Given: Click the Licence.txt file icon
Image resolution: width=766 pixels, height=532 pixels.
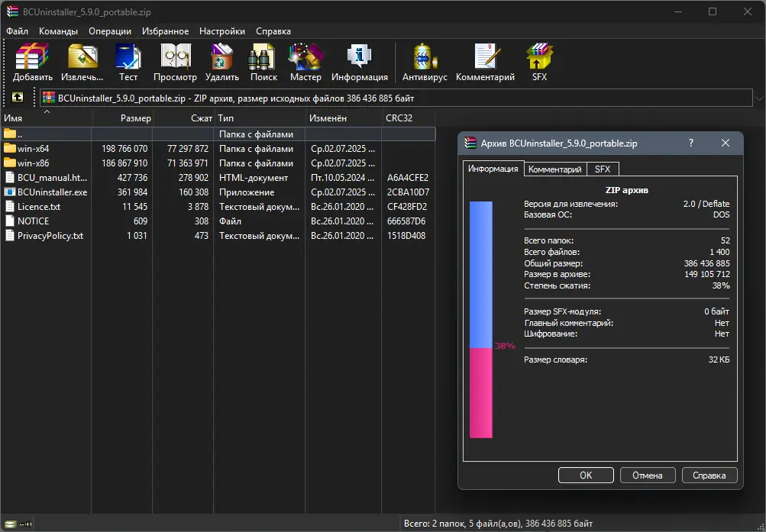Looking at the screenshot, I should point(10,206).
